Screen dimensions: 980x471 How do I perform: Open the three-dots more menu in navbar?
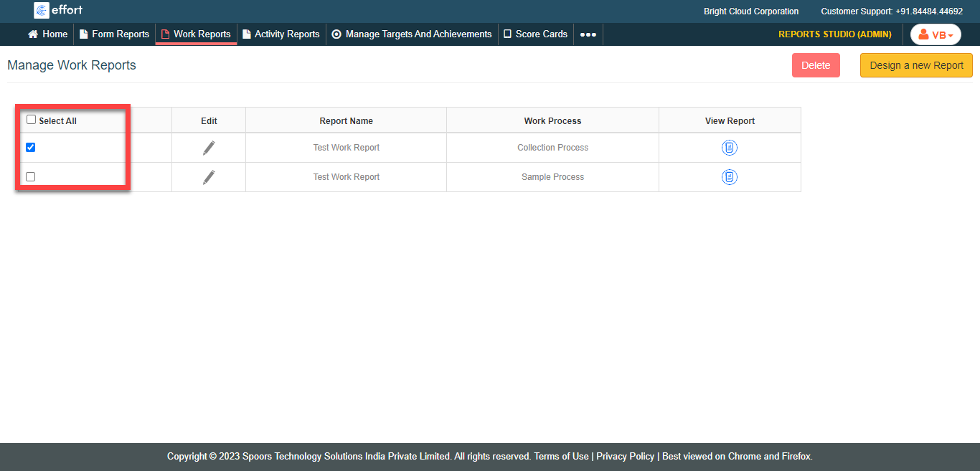588,34
